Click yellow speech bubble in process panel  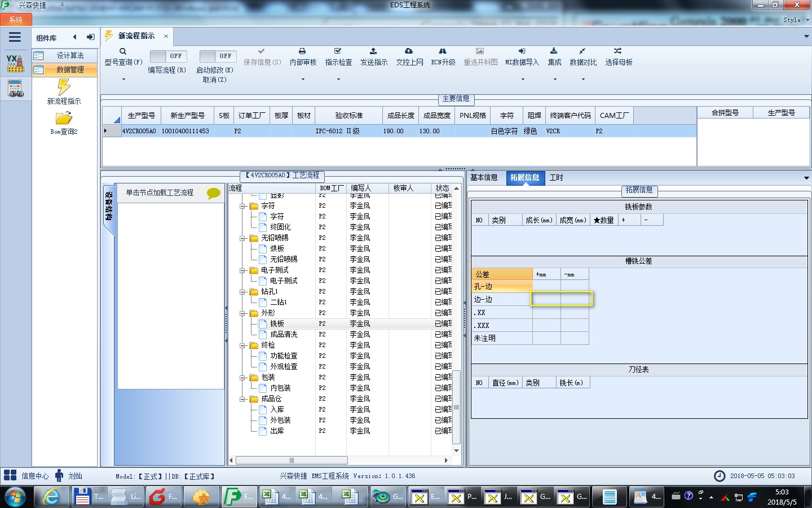214,193
